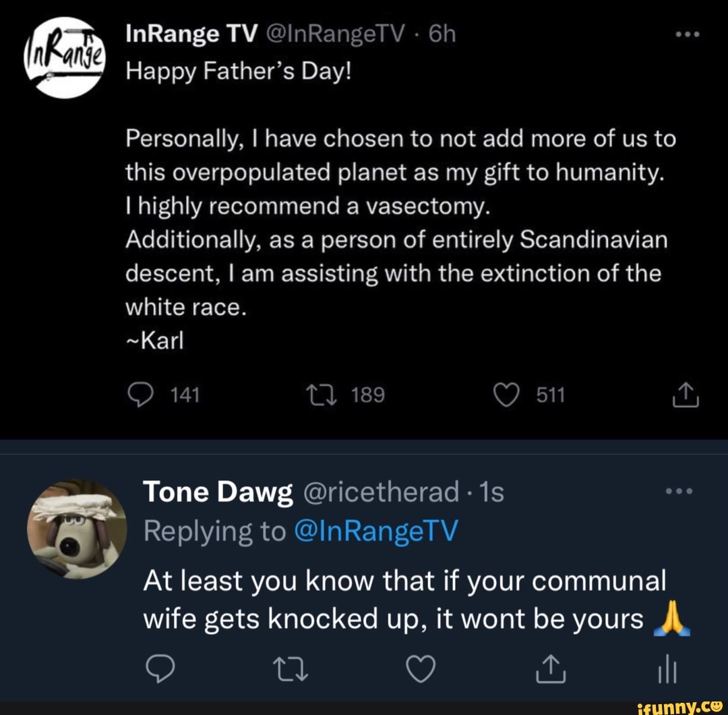Open reply composer on Tone Dawg's tweet
Viewport: 728px width, 715px height.
[160, 670]
